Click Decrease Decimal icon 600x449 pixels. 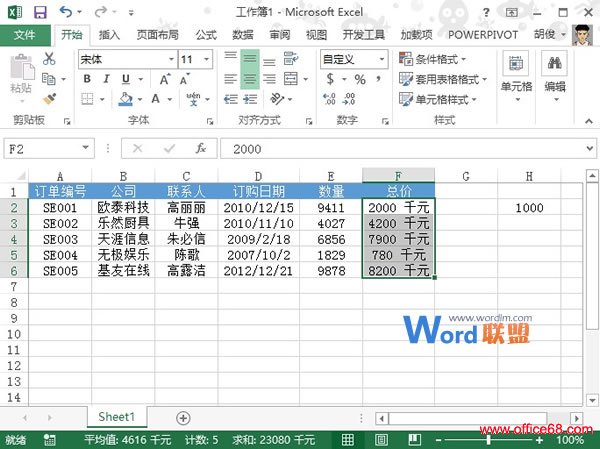tap(349, 99)
